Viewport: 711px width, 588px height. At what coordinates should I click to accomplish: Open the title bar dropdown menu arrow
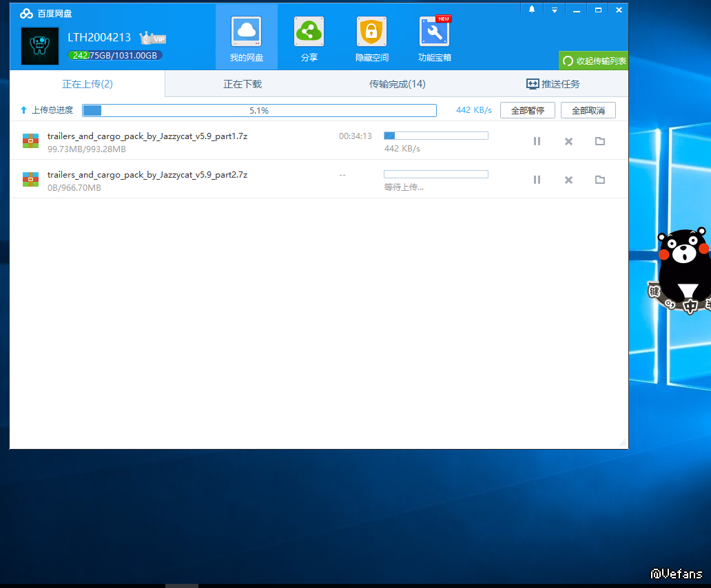[555, 10]
